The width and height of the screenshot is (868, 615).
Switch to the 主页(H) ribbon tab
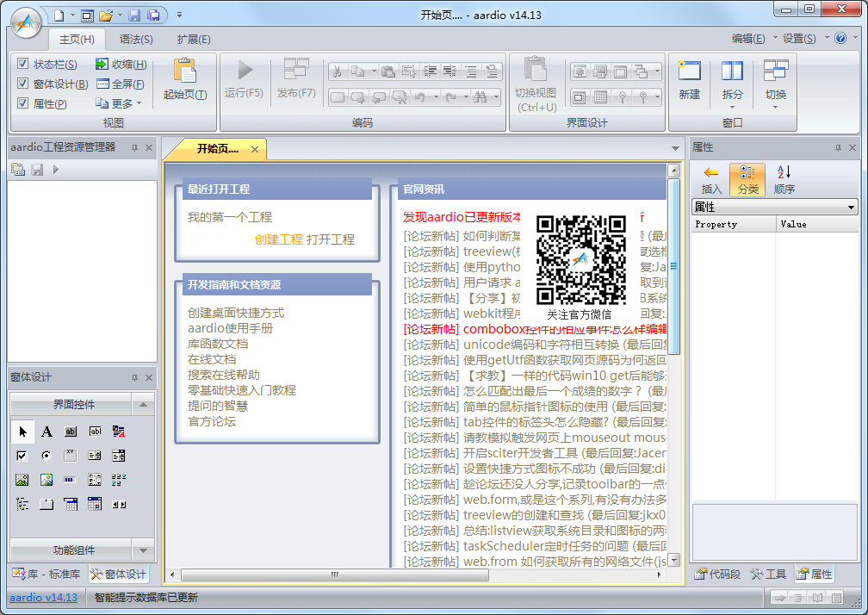(x=77, y=40)
